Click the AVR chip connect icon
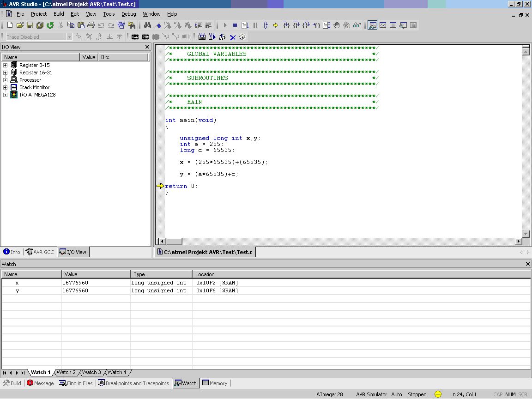This screenshot has width=532, height=399. (x=145, y=37)
